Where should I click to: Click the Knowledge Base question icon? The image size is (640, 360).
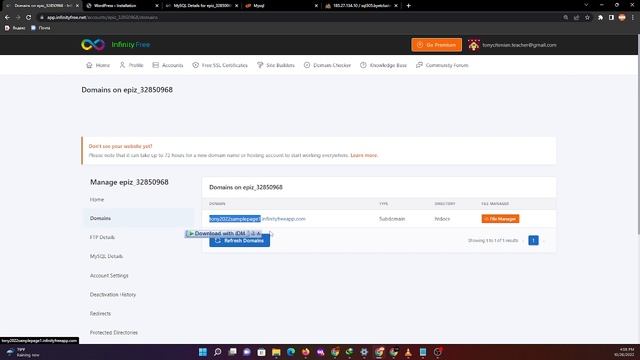363,65
